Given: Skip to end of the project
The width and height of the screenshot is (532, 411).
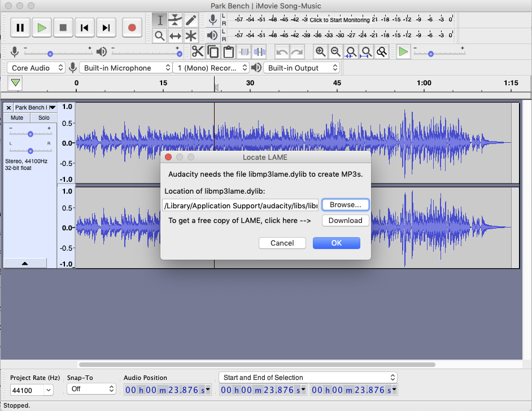Looking at the screenshot, I should [x=106, y=28].
